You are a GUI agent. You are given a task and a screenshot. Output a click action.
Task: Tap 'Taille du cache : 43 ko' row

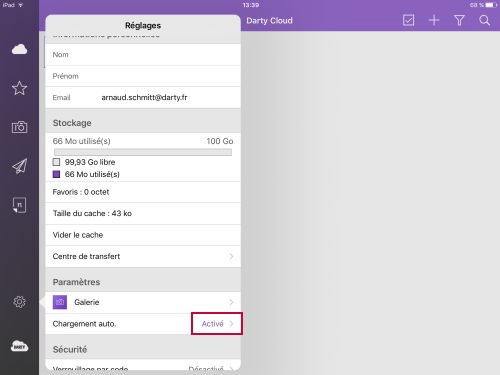[143, 213]
